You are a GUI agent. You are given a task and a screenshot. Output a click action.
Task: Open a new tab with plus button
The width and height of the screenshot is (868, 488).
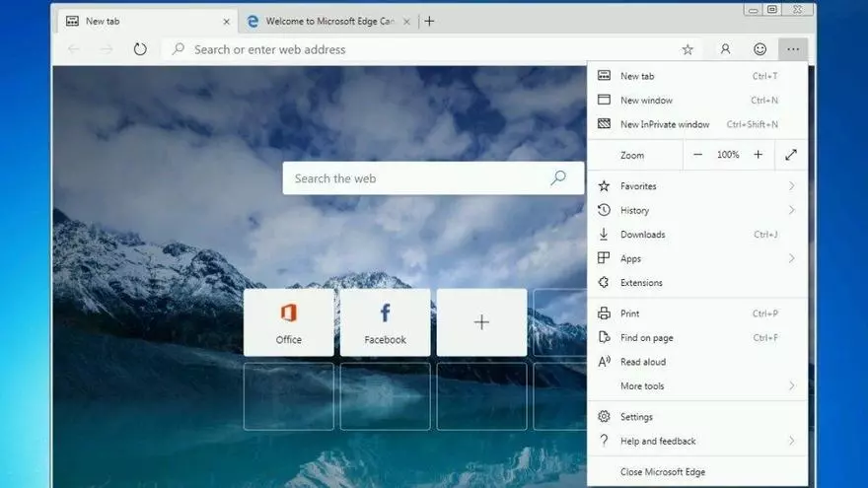[429, 21]
